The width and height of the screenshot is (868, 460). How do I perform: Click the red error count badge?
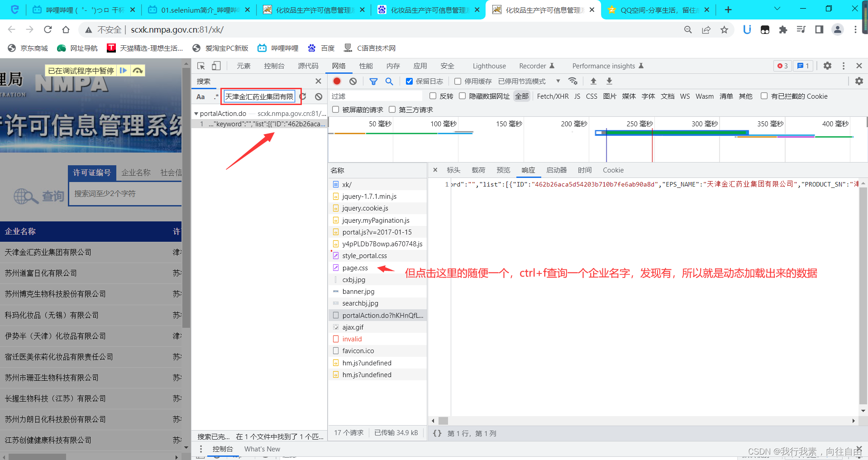(782, 66)
